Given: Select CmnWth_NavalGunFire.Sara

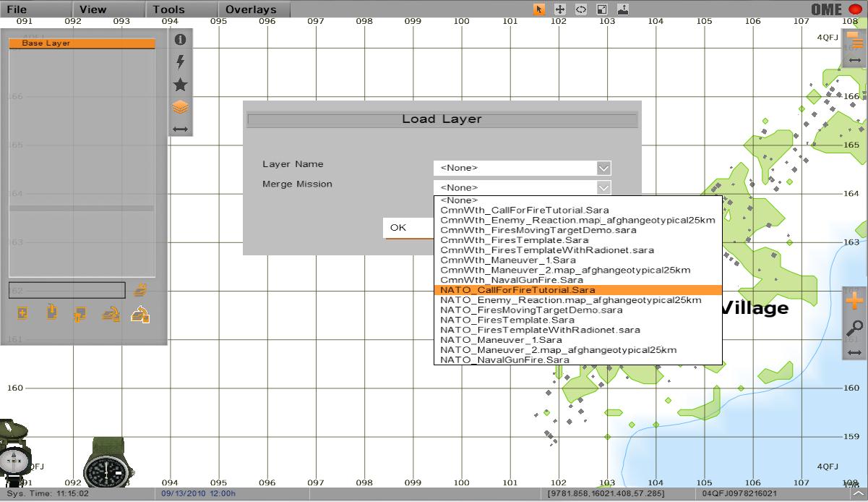Looking at the screenshot, I should coord(578,280).
